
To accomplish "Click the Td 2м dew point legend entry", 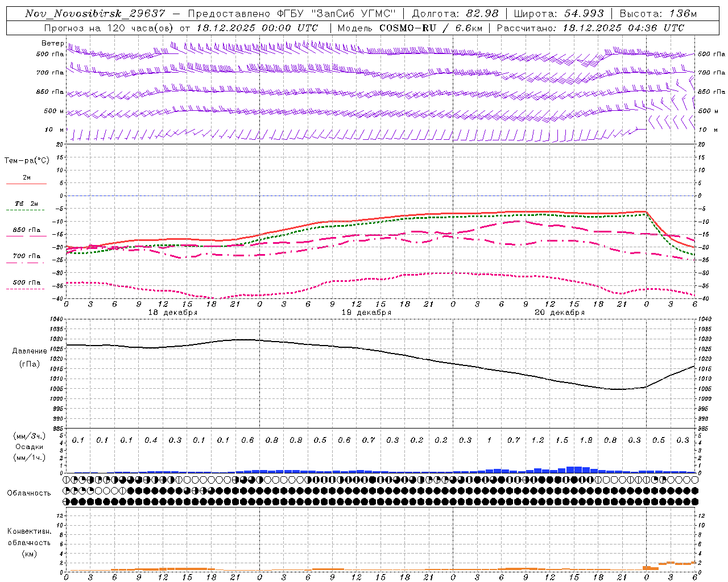I will [x=27, y=203].
